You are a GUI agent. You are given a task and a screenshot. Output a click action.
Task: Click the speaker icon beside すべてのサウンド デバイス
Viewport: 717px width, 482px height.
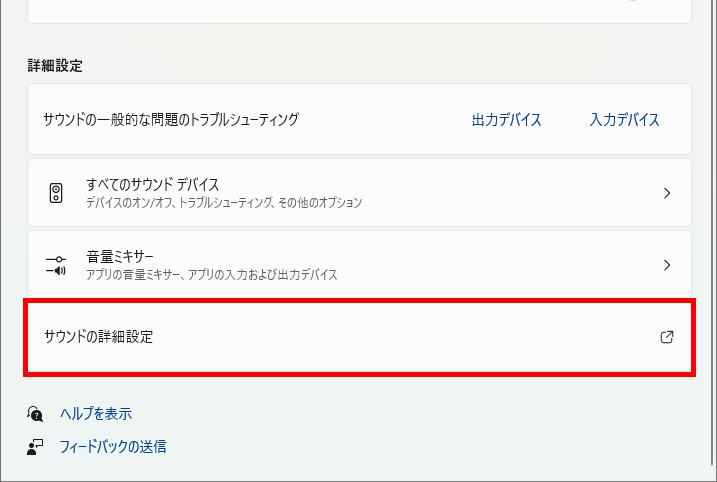pyautogui.click(x=56, y=193)
